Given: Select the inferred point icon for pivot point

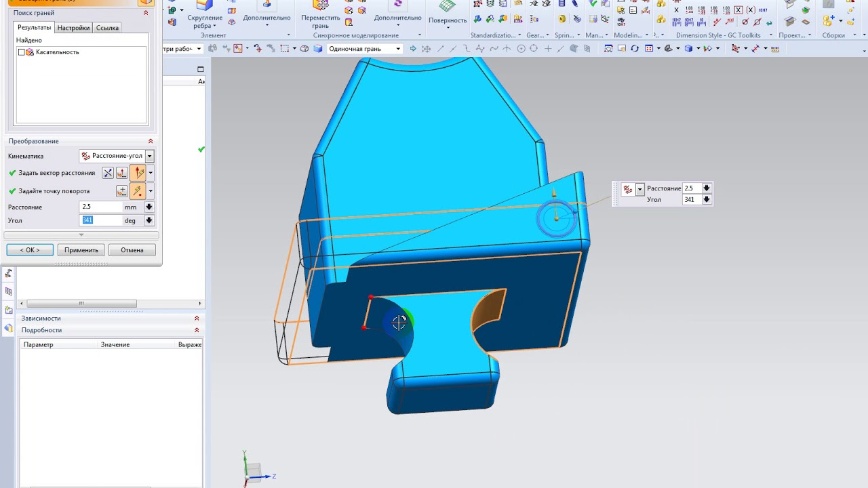Looking at the screenshot, I should pyautogui.click(x=138, y=191).
